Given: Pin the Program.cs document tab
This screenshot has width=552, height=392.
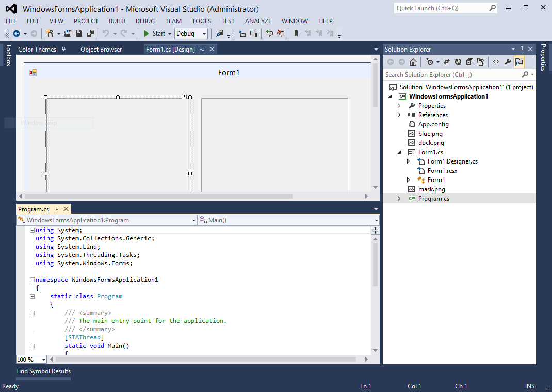Looking at the screenshot, I should click(x=57, y=209).
